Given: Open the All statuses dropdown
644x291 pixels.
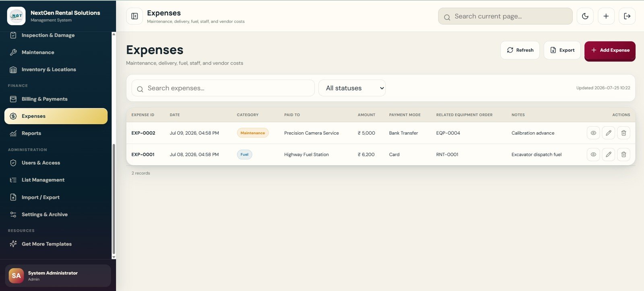Looking at the screenshot, I should click(x=352, y=88).
